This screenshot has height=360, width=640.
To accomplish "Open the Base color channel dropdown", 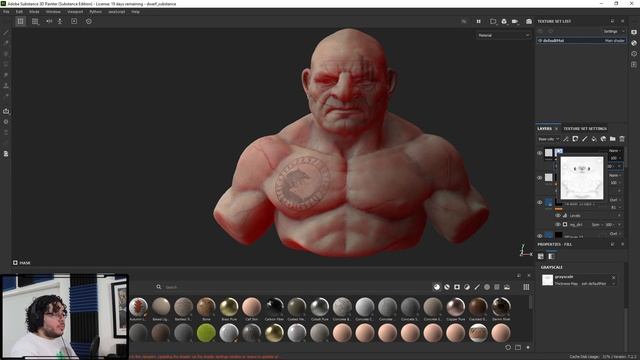I will 548,139.
